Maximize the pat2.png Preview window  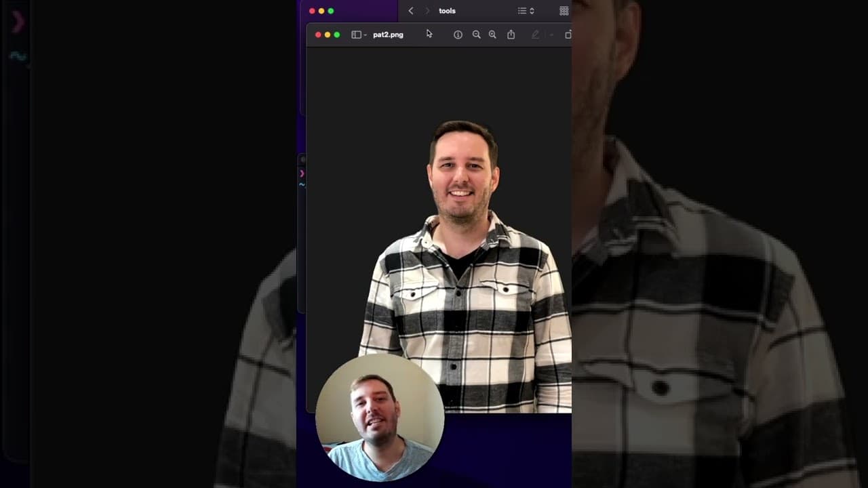tap(337, 35)
